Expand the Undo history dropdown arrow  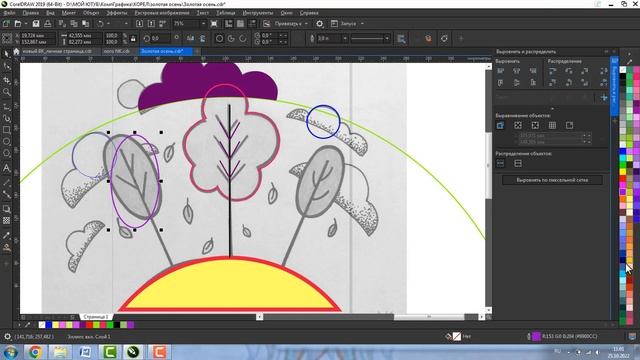coord(108,24)
